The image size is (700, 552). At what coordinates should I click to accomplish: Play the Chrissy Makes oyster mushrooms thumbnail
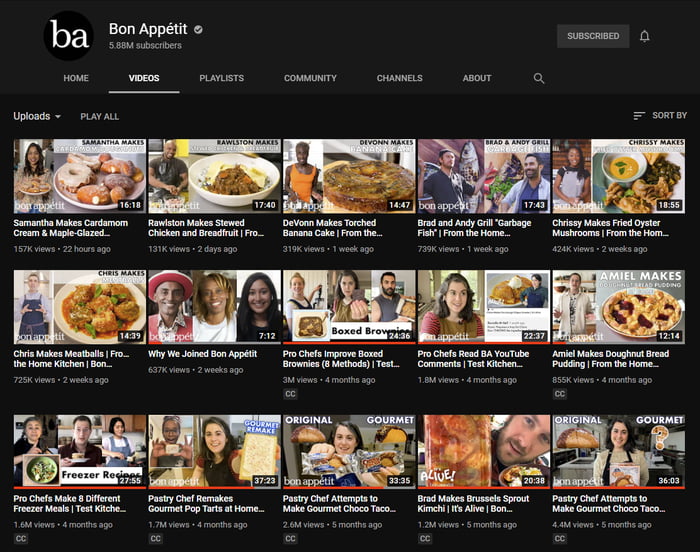(619, 176)
